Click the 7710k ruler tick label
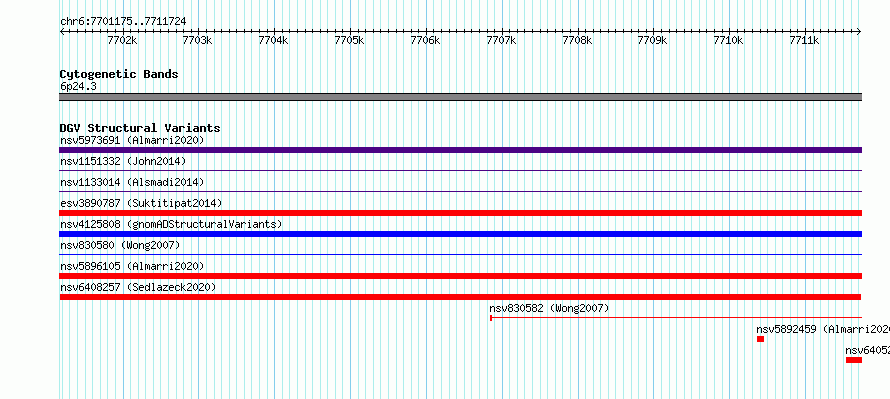 [728, 41]
